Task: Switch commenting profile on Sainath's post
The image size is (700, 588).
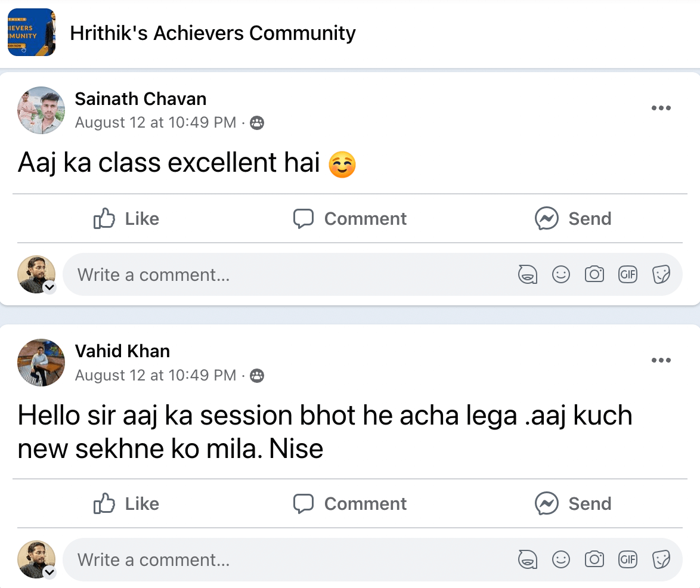Action: 49,287
